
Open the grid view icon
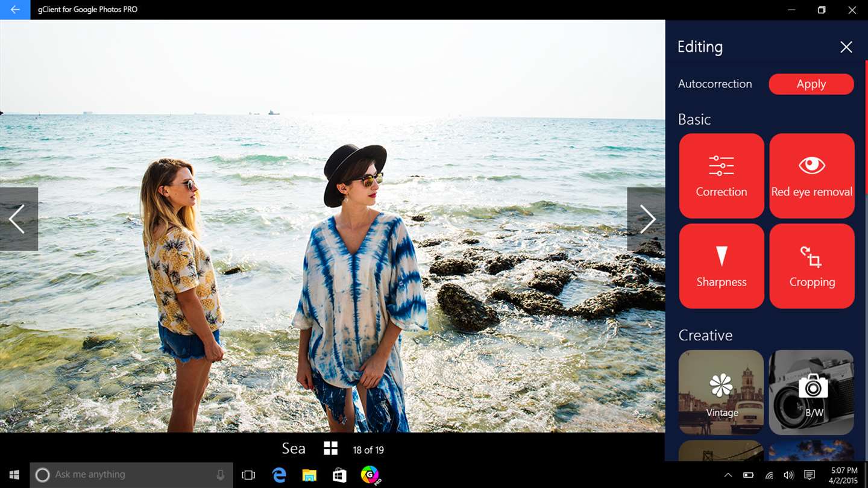[330, 448]
